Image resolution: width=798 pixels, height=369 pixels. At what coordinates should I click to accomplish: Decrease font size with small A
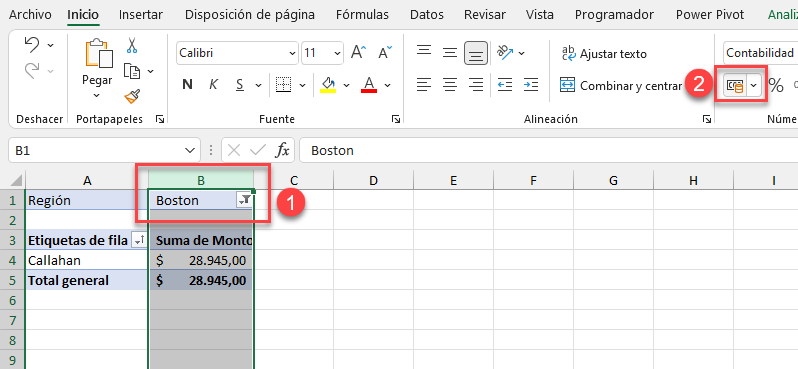[385, 52]
